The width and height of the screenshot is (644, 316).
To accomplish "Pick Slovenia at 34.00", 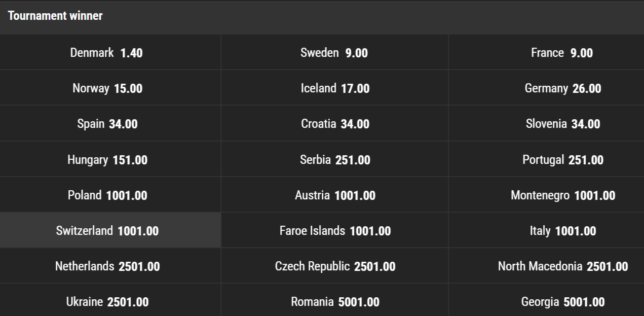I will click(562, 124).
